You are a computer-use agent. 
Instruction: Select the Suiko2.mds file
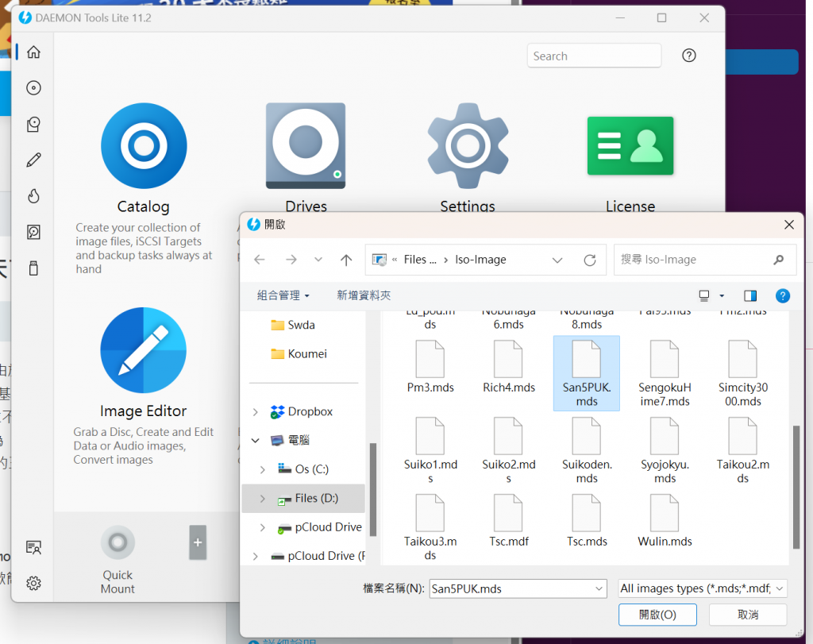coord(509,450)
